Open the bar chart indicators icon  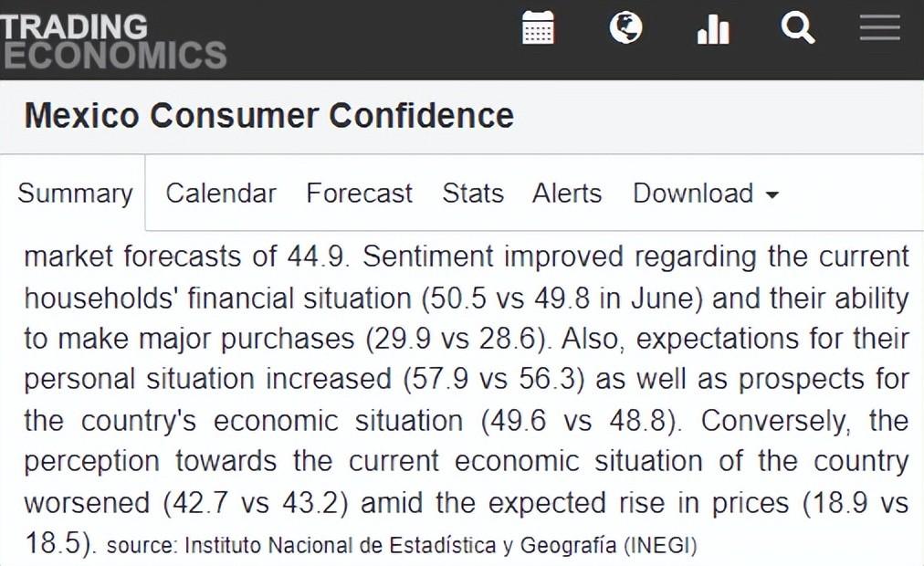[x=713, y=29]
